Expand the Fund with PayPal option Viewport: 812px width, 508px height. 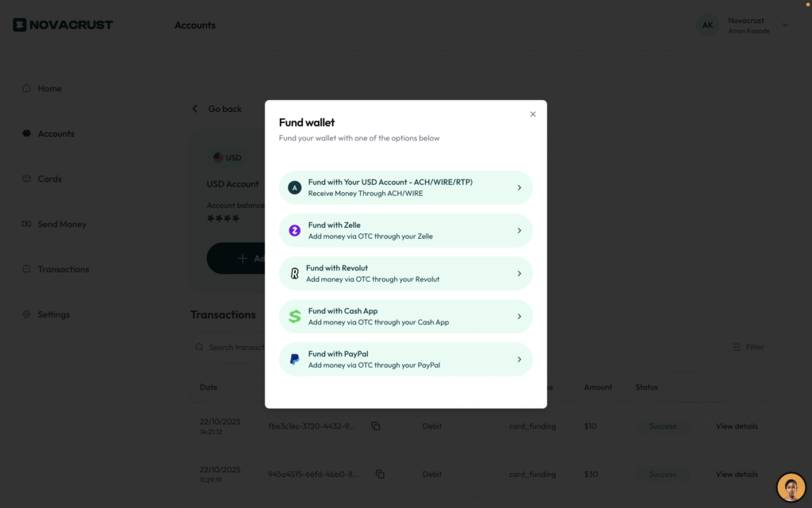[x=405, y=359]
